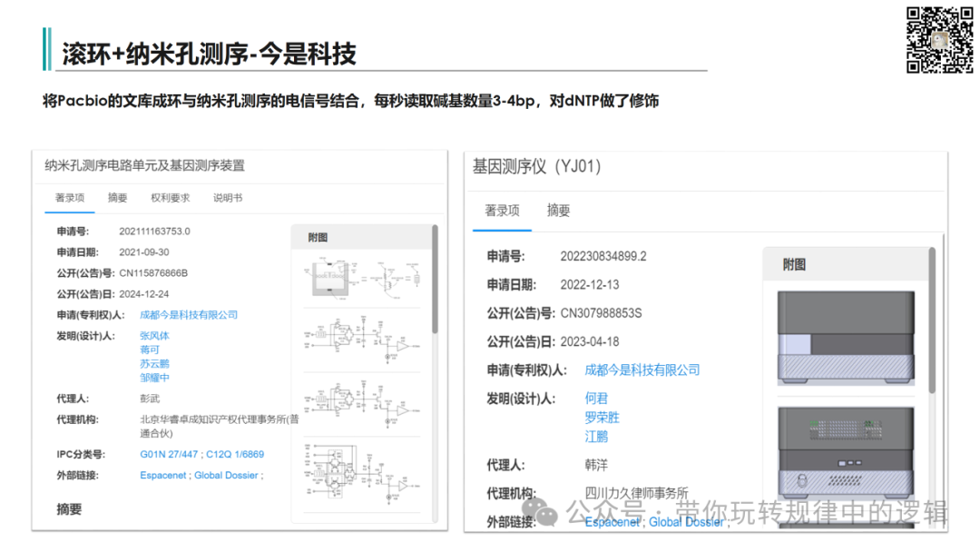This screenshot has height=552, width=980.
Task: Open 成都今是科技有限公司 link in left patent card
Action: (x=189, y=315)
